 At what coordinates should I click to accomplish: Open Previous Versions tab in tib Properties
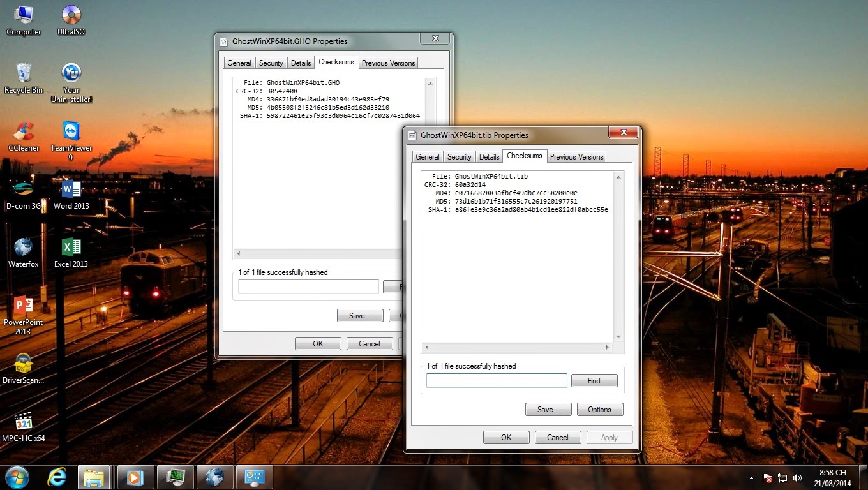[x=576, y=157]
